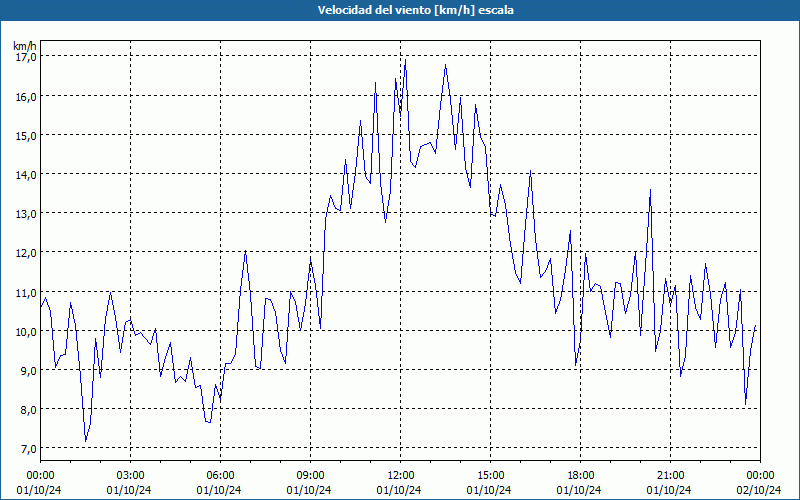This screenshot has width=800, height=500.
Task: Click the 13,0 y-axis value
Action: (x=26, y=213)
